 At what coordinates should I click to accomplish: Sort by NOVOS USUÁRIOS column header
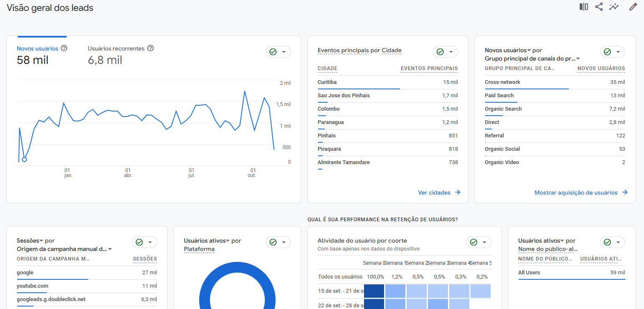point(601,68)
